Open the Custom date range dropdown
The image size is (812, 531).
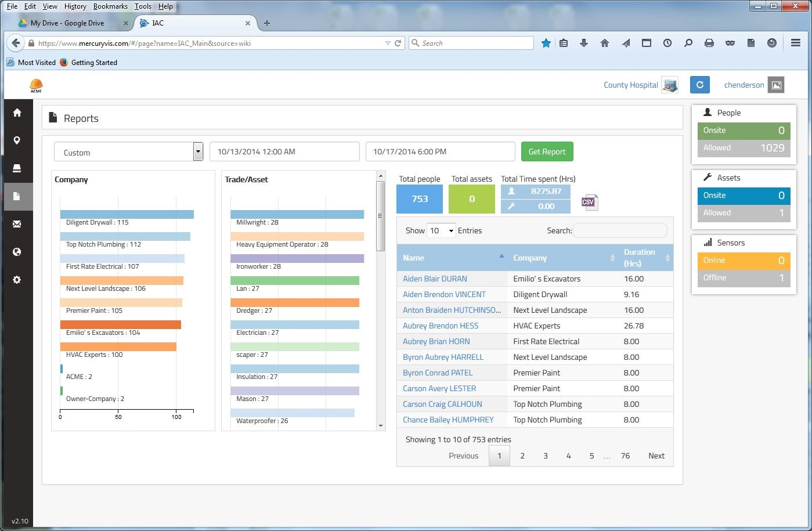click(x=128, y=152)
